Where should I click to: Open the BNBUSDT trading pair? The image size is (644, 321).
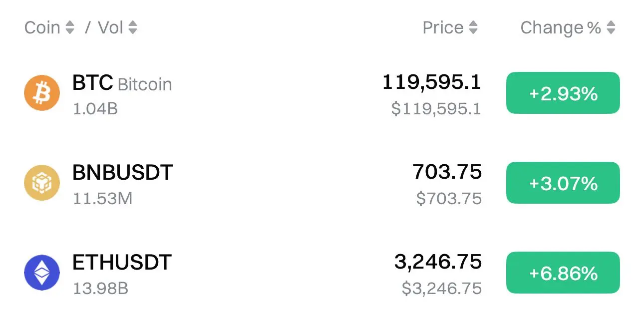[x=123, y=173]
